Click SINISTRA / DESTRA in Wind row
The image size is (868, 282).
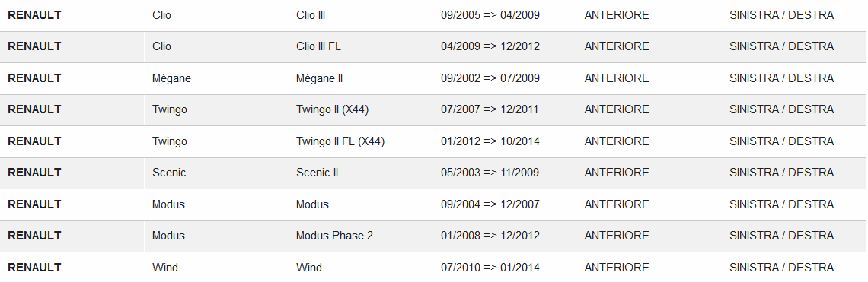[x=782, y=268]
